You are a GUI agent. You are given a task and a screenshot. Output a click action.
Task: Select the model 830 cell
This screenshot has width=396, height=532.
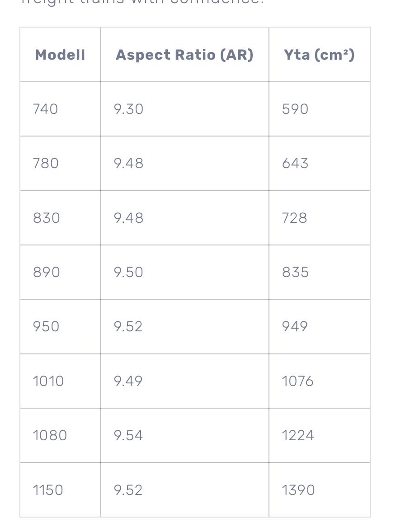click(47, 218)
